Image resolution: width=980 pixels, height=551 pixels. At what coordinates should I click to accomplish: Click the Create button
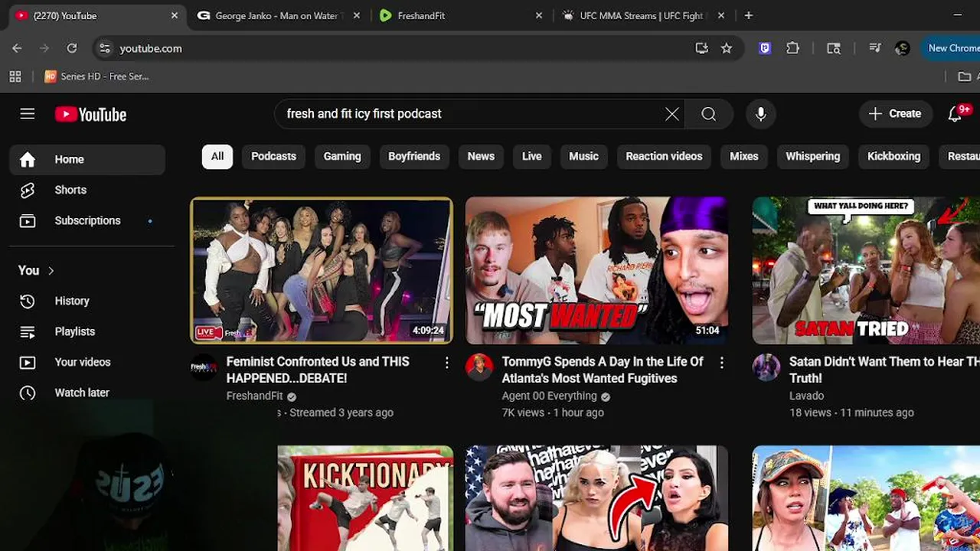pyautogui.click(x=895, y=114)
